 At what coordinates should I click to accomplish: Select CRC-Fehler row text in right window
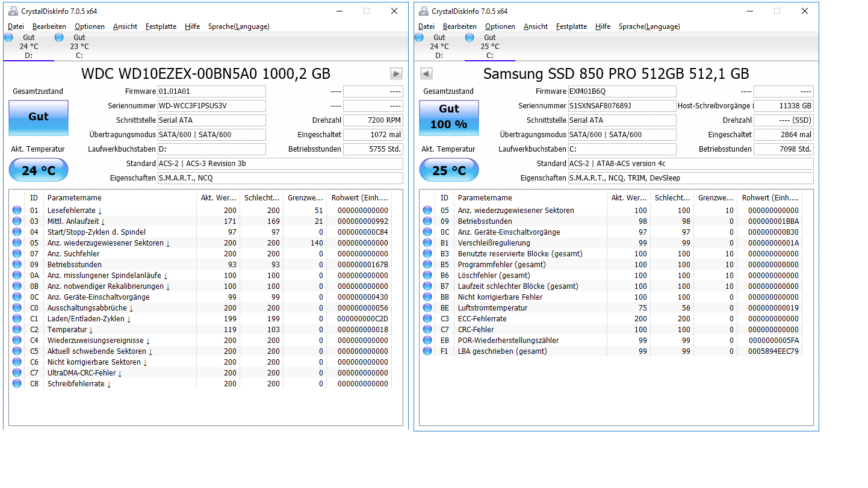click(476, 330)
